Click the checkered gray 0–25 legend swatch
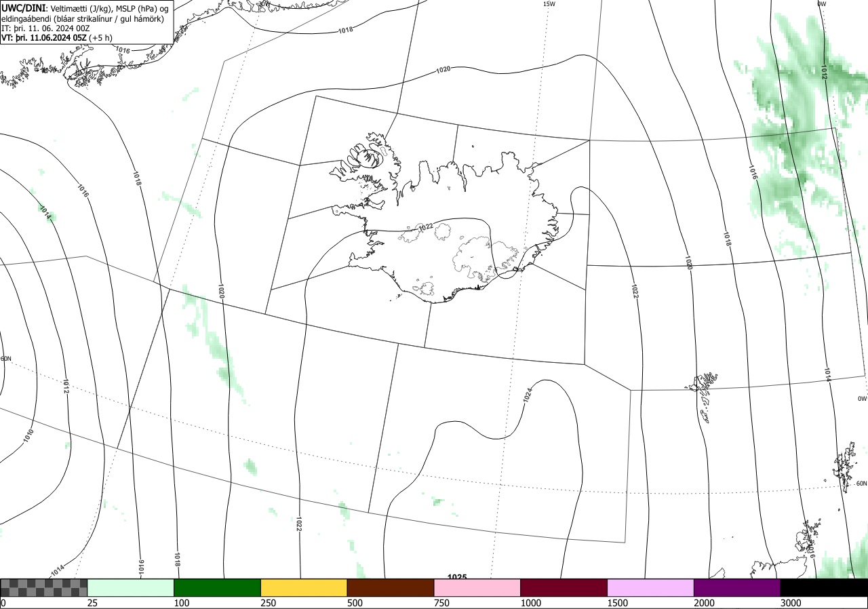This screenshot has height=609, width=868. (x=43, y=587)
